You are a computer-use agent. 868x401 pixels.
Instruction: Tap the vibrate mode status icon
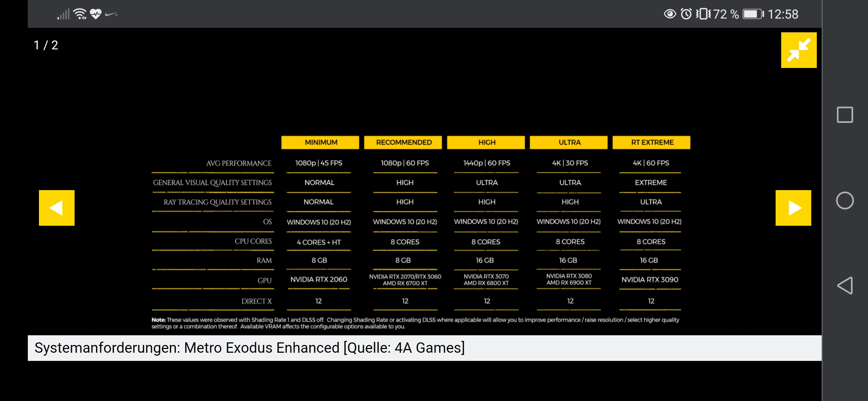click(703, 14)
